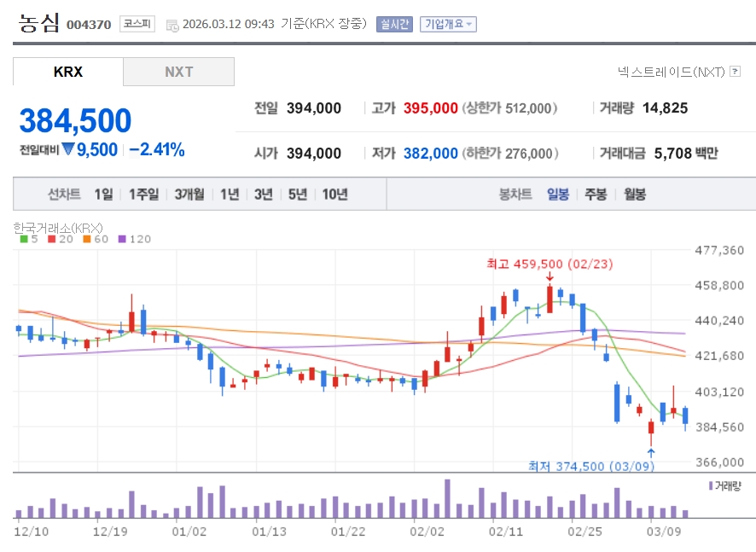Select the 주봉 weekly candle chart
Image resolution: width=756 pixels, height=552 pixels.
coord(596,195)
